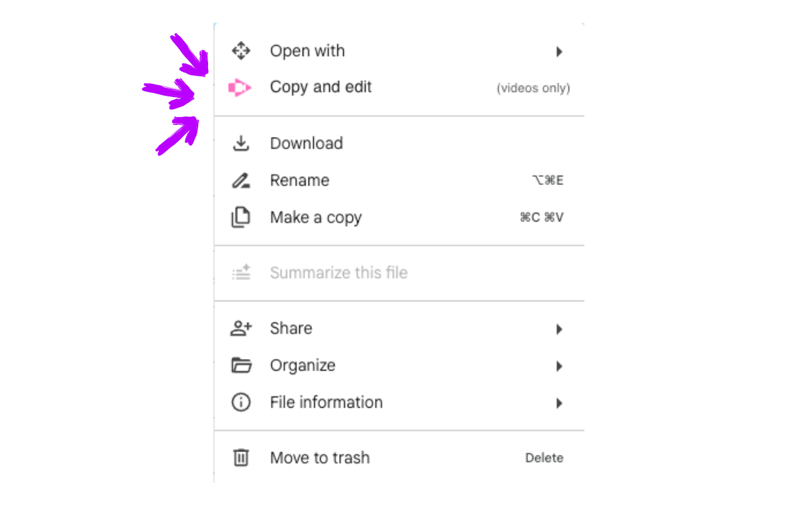The image size is (798, 532).
Task: Click the File information circle icon
Action: tap(241, 402)
